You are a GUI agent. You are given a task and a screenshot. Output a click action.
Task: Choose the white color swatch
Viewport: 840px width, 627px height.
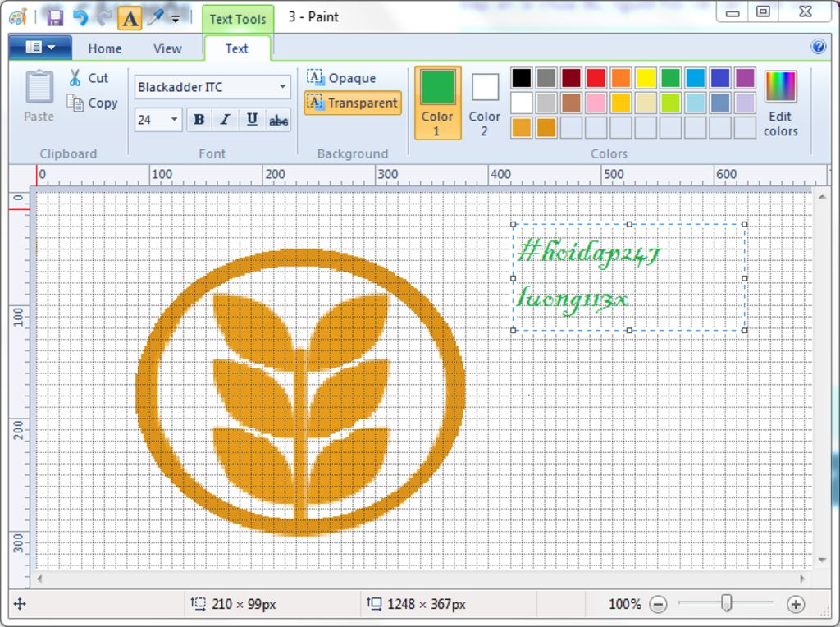coord(521,103)
